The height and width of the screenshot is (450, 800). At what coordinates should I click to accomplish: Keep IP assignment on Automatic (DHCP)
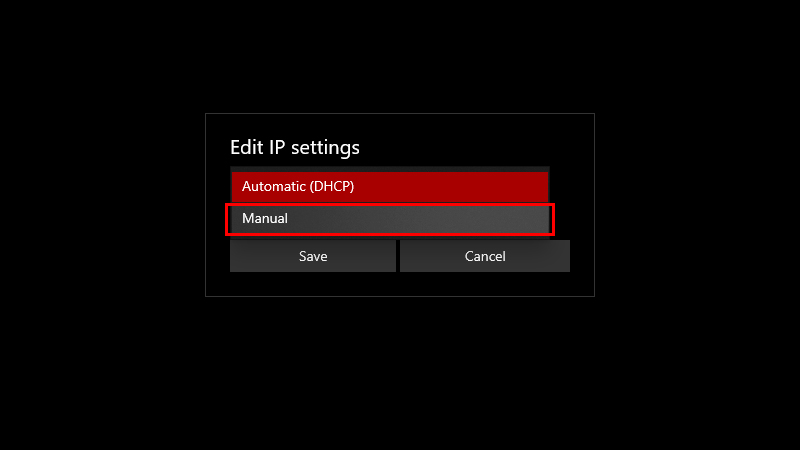pyautogui.click(x=390, y=187)
